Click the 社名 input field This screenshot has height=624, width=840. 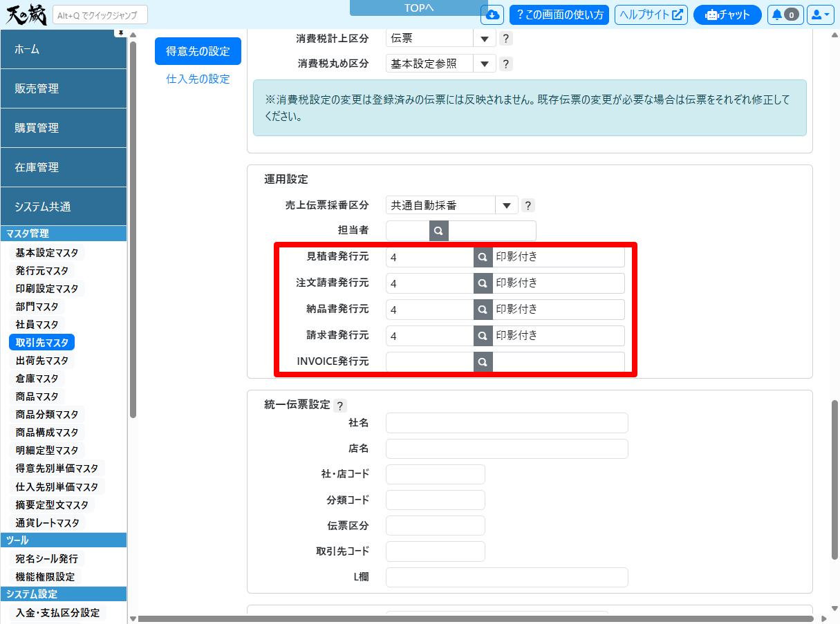506,423
